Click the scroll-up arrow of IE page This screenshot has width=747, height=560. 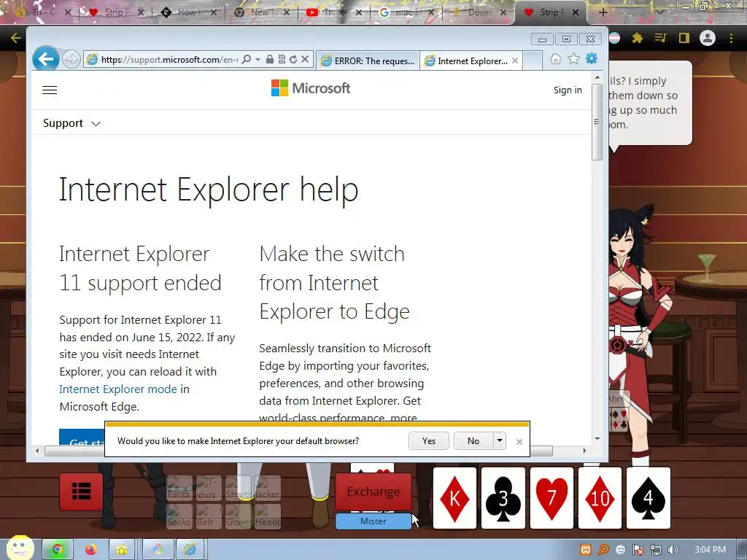[x=597, y=77]
